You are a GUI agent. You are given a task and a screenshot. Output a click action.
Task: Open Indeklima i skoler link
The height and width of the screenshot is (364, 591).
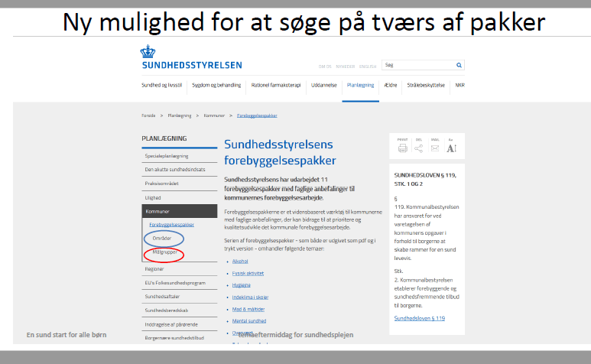point(250,297)
